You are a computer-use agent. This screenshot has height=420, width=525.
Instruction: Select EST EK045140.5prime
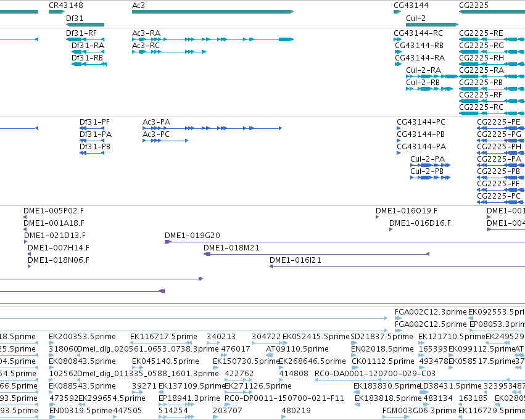coord(166,362)
